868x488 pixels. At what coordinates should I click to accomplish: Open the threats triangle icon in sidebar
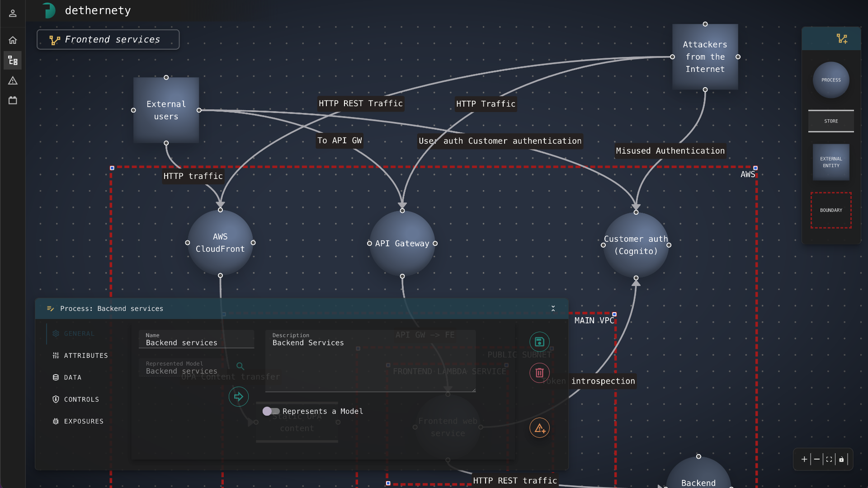pos(13,81)
